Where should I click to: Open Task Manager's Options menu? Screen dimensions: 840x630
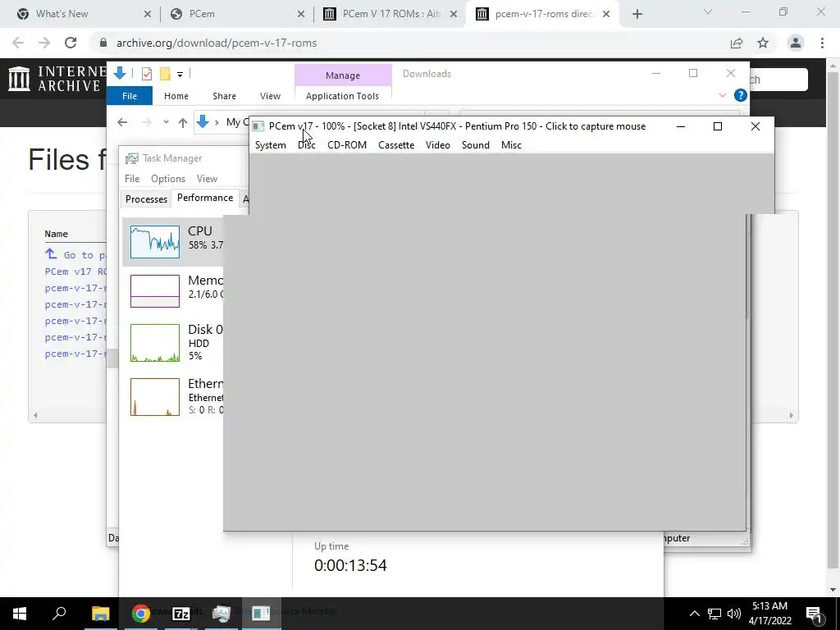[x=167, y=179]
